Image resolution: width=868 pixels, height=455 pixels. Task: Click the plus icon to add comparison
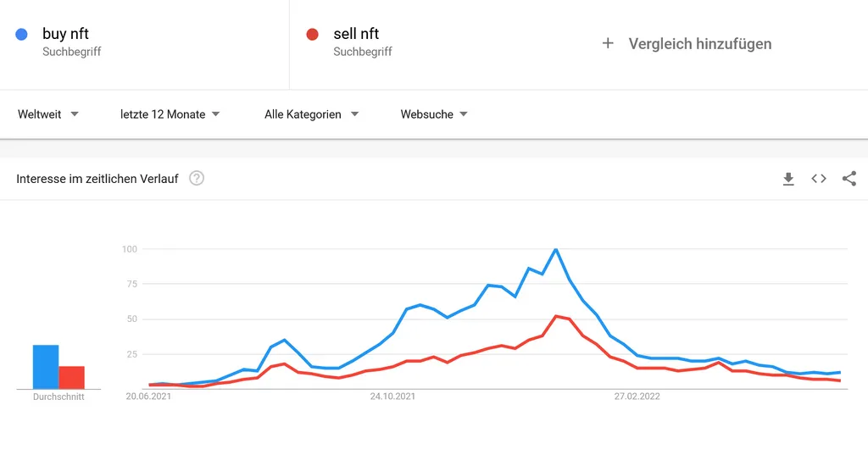pyautogui.click(x=608, y=43)
